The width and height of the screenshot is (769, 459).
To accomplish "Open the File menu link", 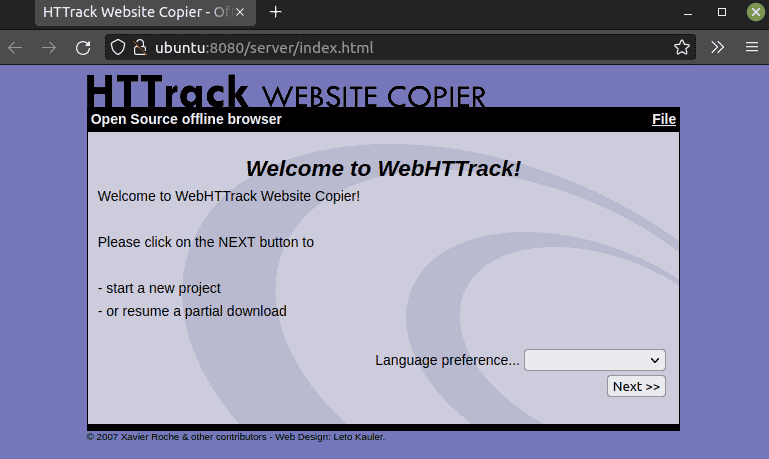I will click(664, 119).
